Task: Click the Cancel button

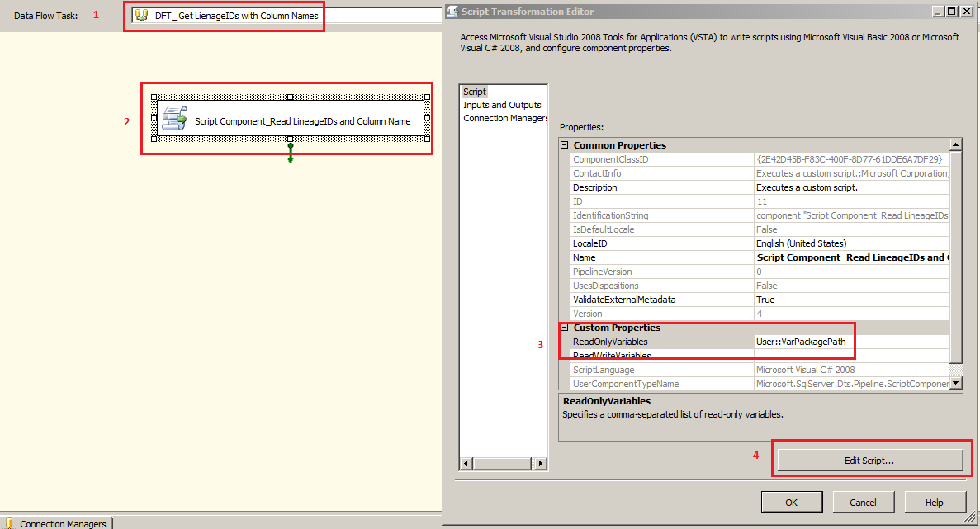Action: click(863, 502)
